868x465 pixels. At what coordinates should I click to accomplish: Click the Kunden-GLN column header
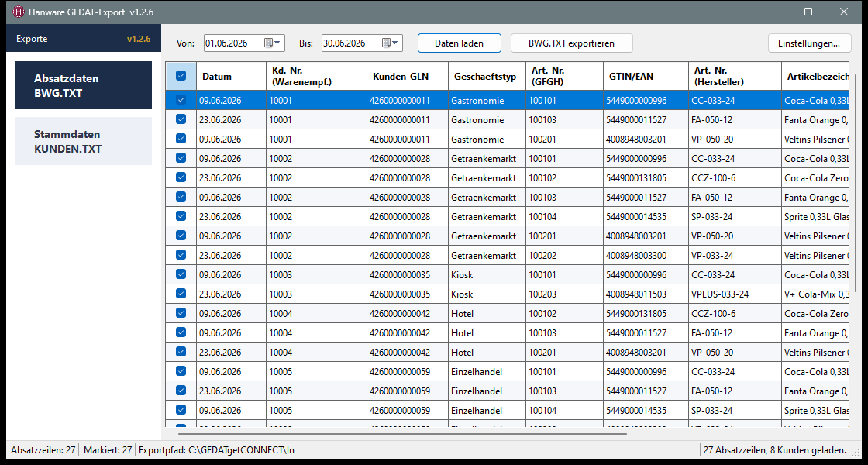408,77
